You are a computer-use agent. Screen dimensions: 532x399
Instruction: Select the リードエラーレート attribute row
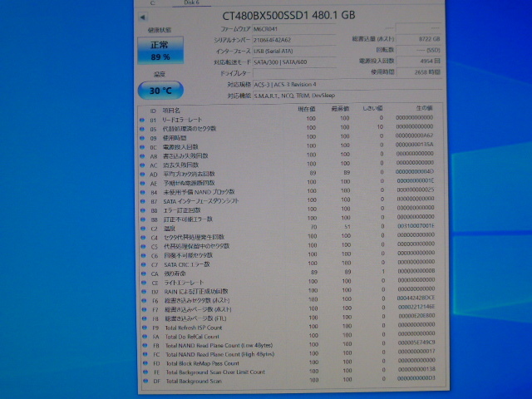click(x=288, y=119)
